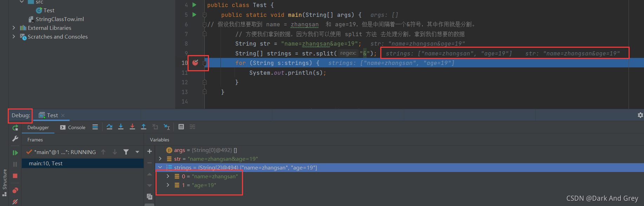The image size is (644, 206).
Task: Click Drop Frame icon
Action: 155,127
